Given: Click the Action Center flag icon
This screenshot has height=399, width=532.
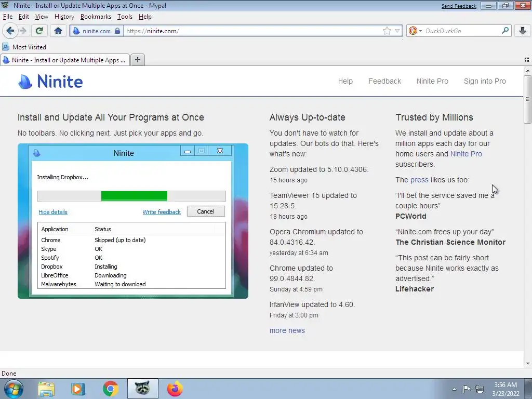Looking at the screenshot, I should tap(467, 389).
